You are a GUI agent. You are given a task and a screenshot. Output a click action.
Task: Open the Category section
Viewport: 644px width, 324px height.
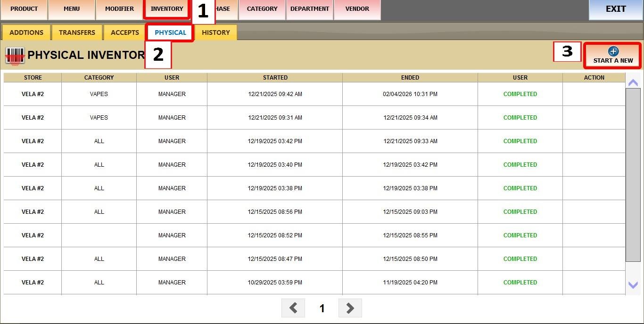(x=262, y=9)
